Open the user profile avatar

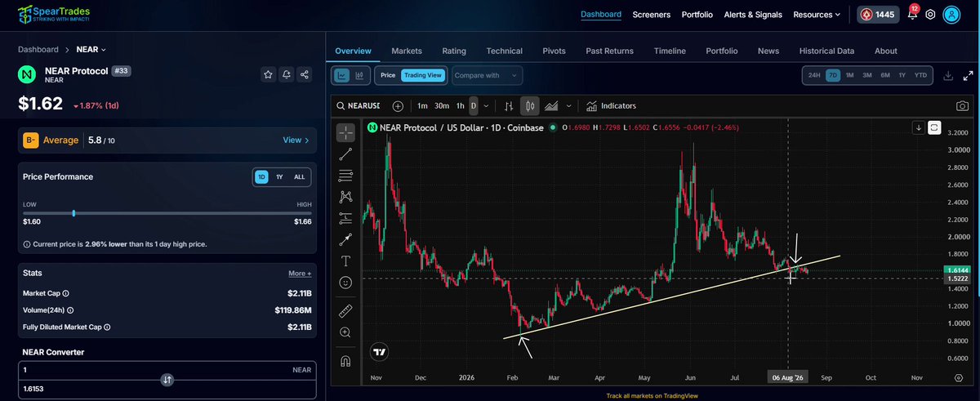[951, 14]
